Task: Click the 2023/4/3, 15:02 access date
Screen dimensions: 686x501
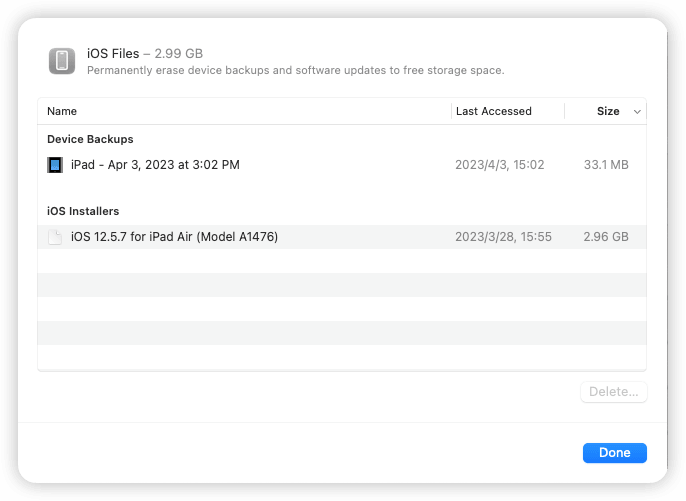Action: pyautogui.click(x=499, y=165)
